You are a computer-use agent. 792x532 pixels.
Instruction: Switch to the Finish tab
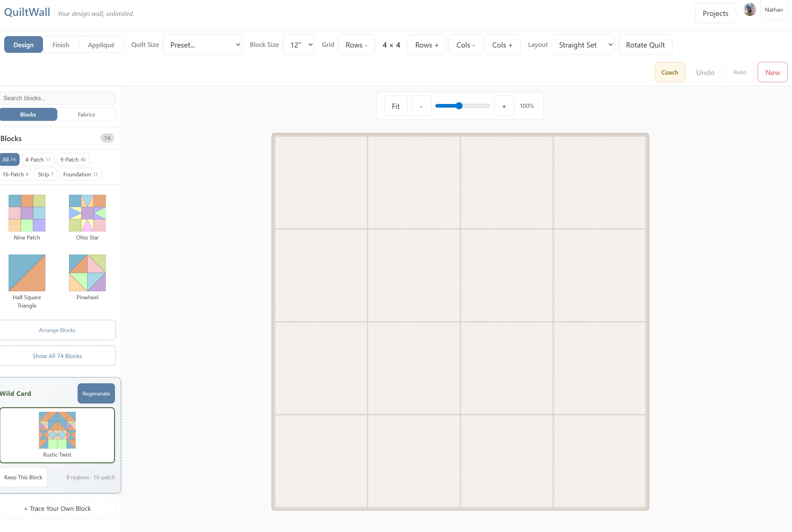click(x=60, y=44)
